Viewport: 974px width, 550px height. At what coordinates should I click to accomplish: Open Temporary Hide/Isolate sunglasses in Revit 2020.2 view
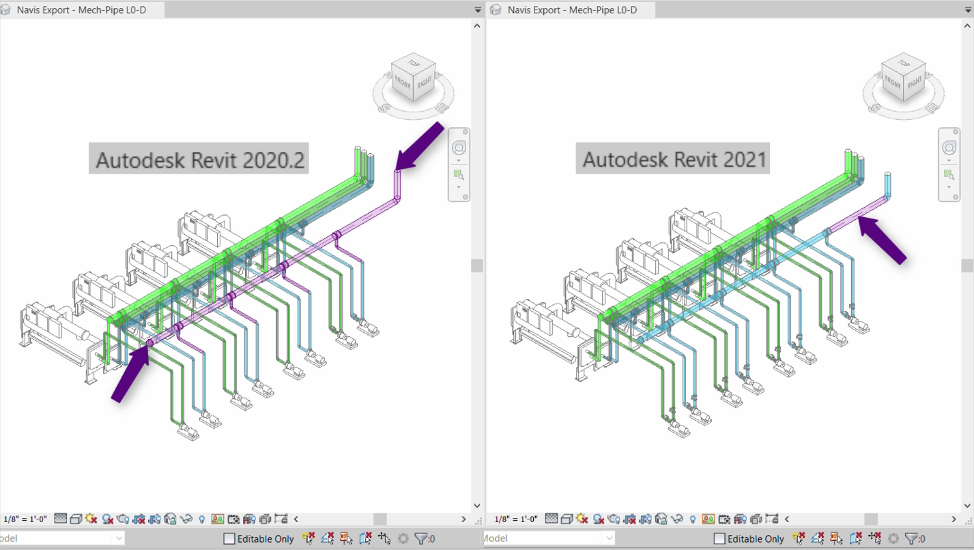click(x=186, y=518)
